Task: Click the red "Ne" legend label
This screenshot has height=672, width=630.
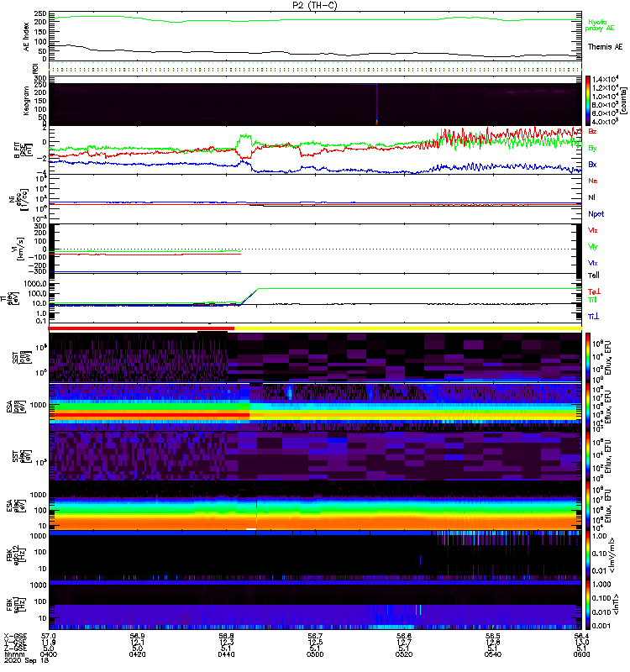Action: [593, 181]
